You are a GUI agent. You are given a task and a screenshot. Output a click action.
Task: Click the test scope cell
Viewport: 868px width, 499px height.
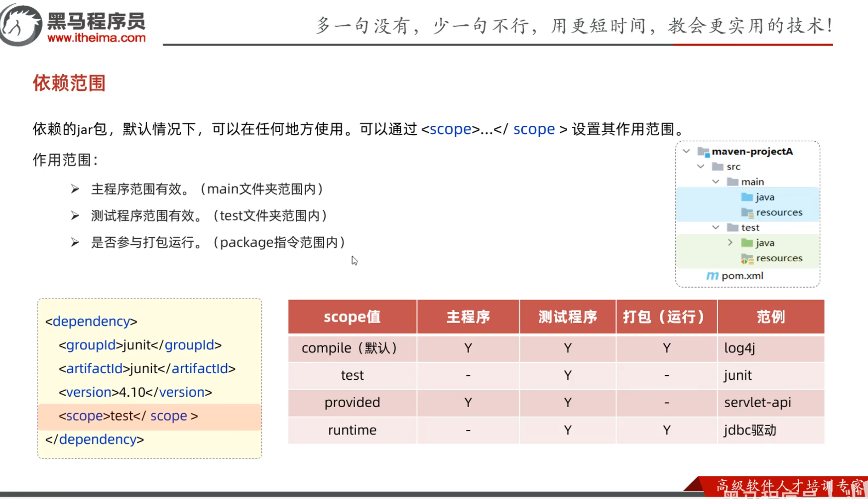pyautogui.click(x=352, y=375)
